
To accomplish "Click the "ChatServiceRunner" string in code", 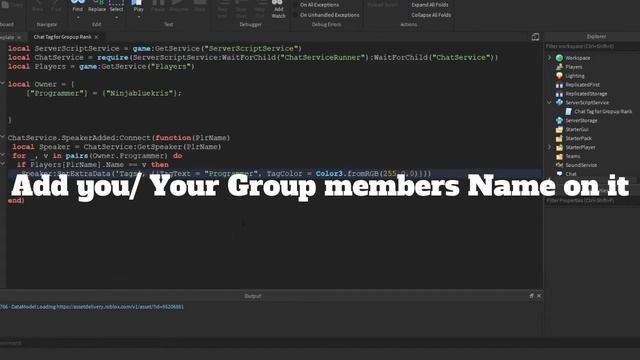I will (x=322, y=57).
